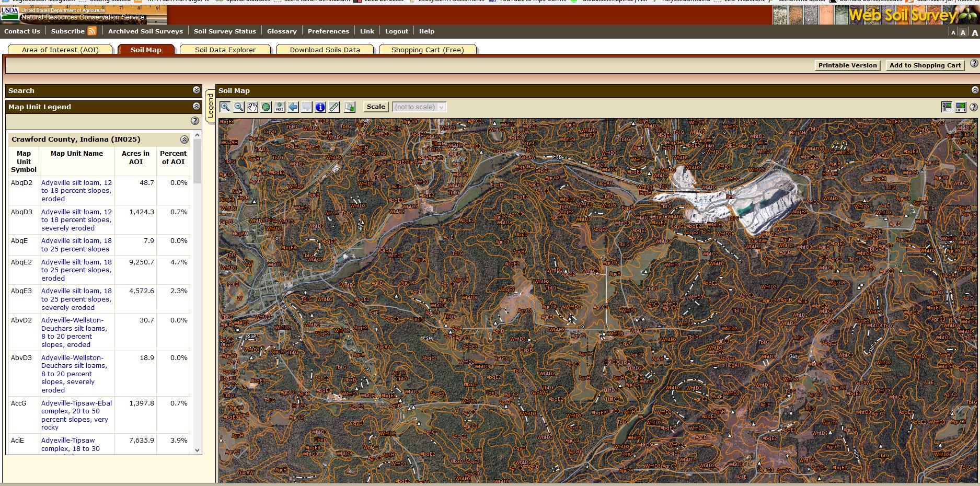Open AciE Adyeville-Tipsaw complex link
980x486 pixels.
pyautogui.click(x=71, y=445)
